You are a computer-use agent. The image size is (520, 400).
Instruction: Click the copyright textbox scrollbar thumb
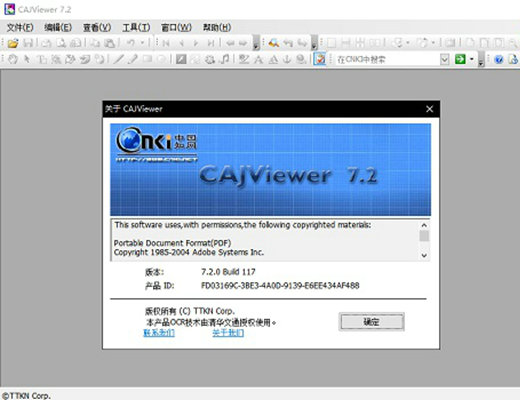(424, 236)
